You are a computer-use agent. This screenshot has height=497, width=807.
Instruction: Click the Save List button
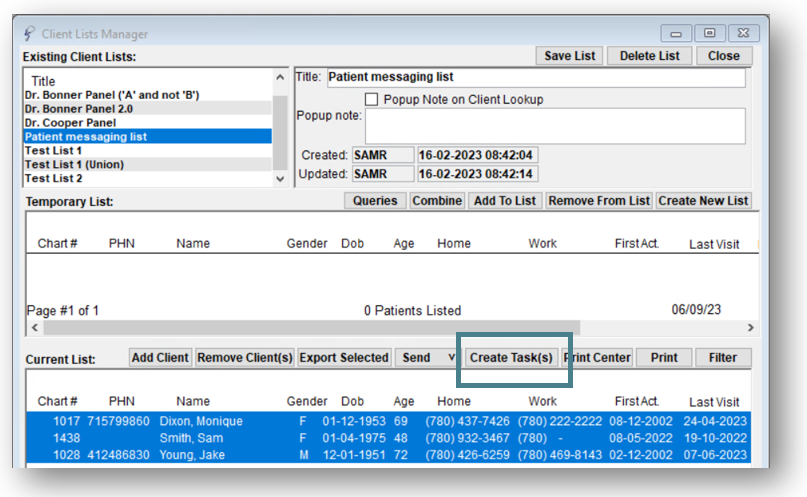569,56
